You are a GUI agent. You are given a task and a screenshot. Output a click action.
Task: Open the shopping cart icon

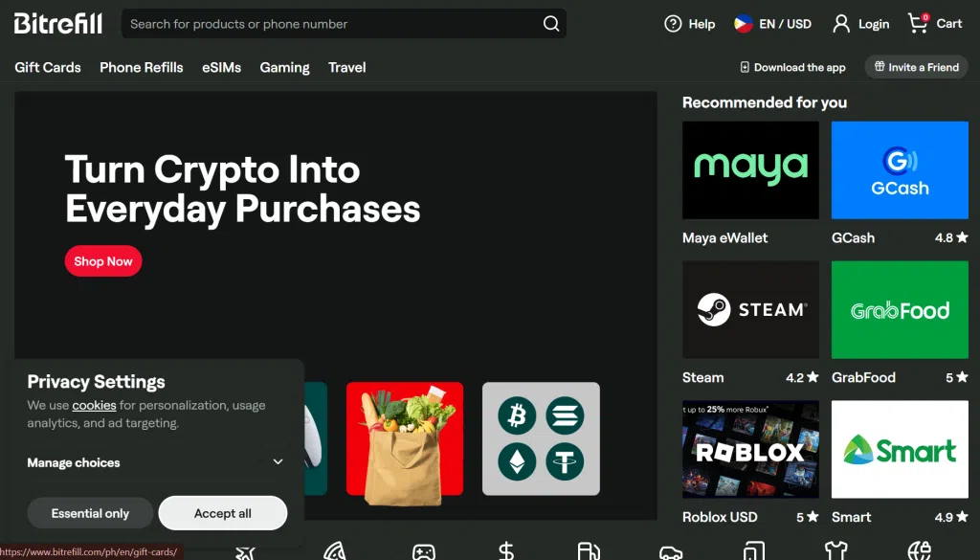[x=918, y=23]
